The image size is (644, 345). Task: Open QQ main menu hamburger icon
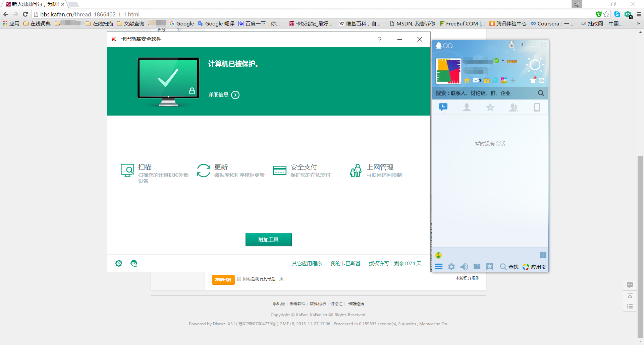click(x=439, y=267)
